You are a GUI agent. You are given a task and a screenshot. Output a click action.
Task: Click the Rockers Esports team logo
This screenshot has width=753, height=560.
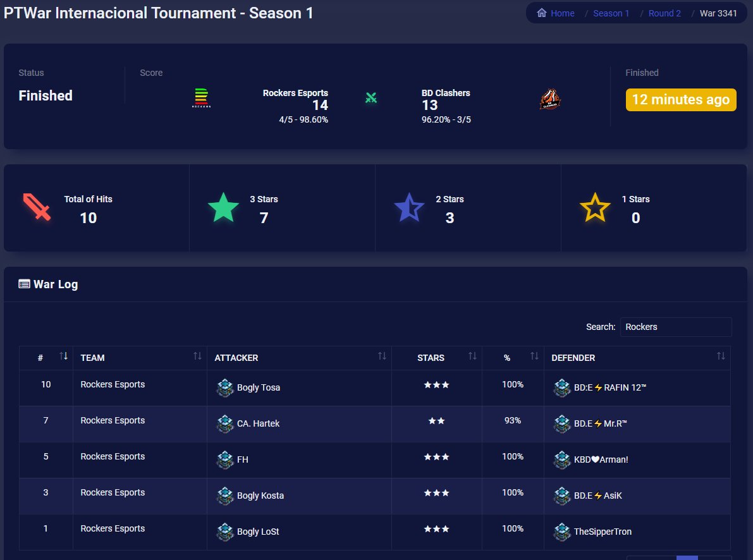pos(201,98)
